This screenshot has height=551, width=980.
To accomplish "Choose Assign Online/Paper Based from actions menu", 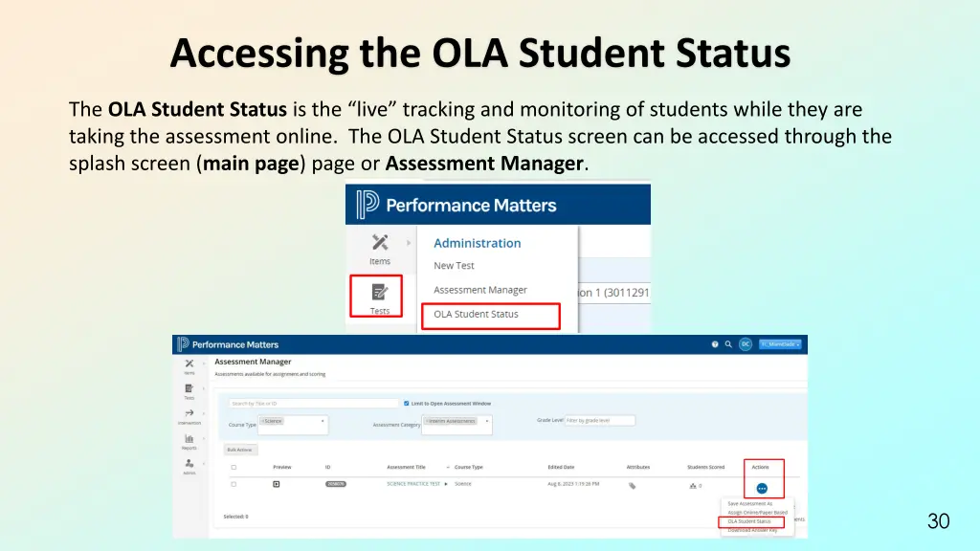I will point(758,513).
